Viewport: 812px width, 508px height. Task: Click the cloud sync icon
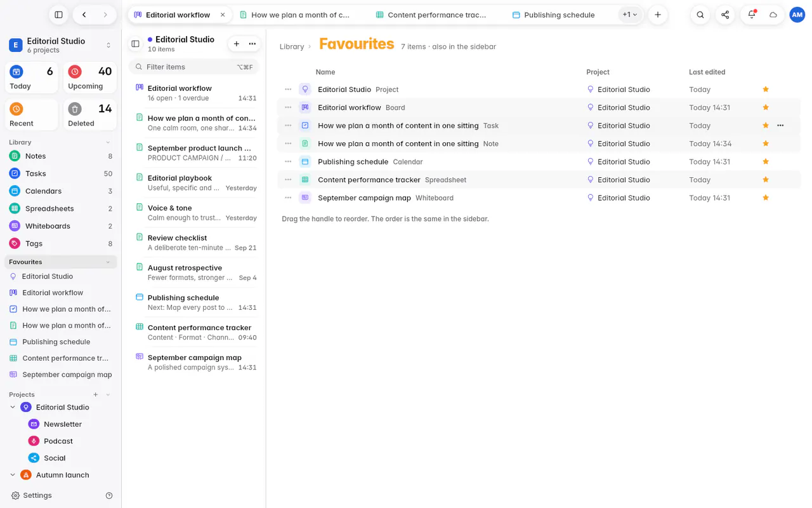click(773, 15)
